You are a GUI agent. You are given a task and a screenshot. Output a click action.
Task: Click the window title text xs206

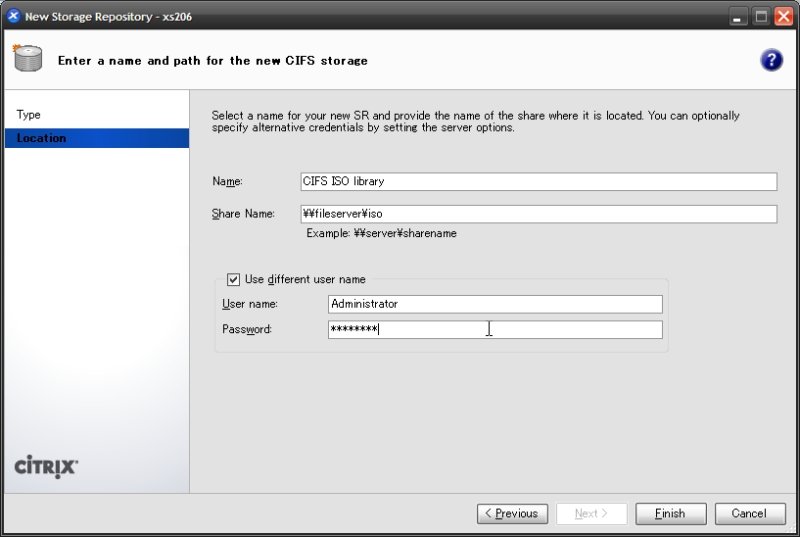click(x=177, y=17)
